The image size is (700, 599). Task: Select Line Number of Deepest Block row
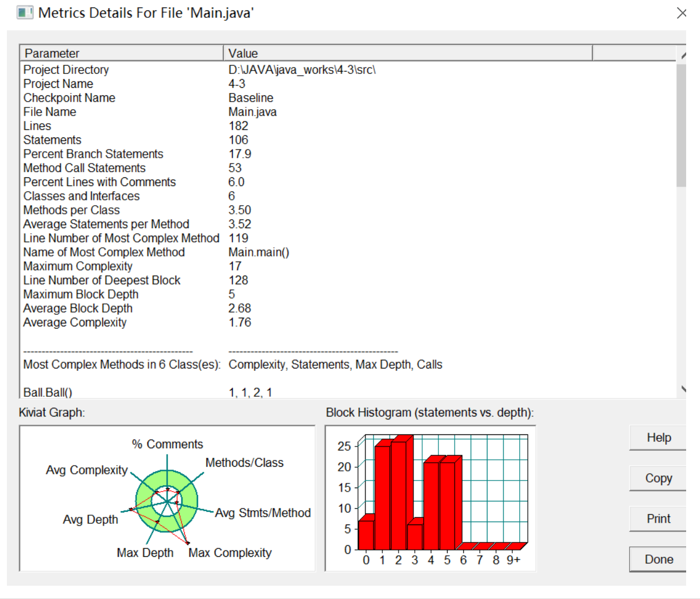[348, 280]
